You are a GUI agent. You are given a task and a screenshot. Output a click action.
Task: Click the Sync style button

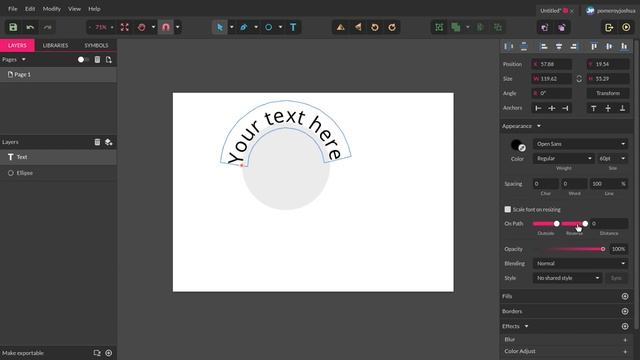coord(616,278)
